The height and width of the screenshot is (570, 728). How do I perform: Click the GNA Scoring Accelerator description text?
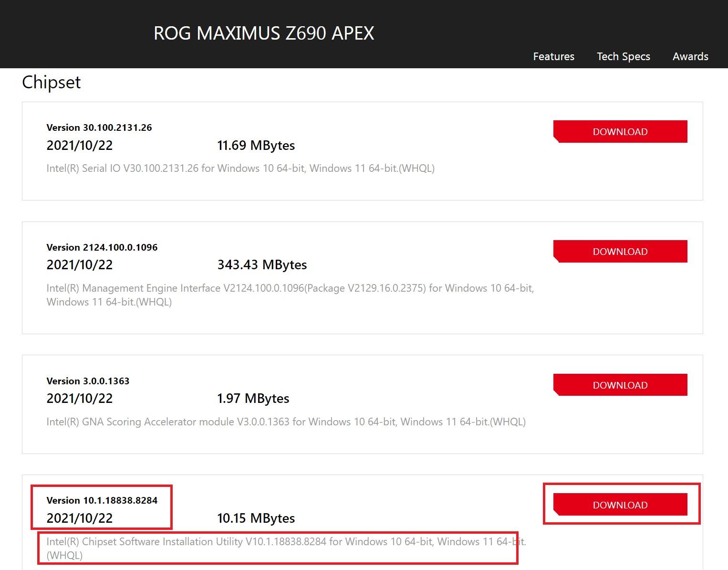pyautogui.click(x=286, y=422)
